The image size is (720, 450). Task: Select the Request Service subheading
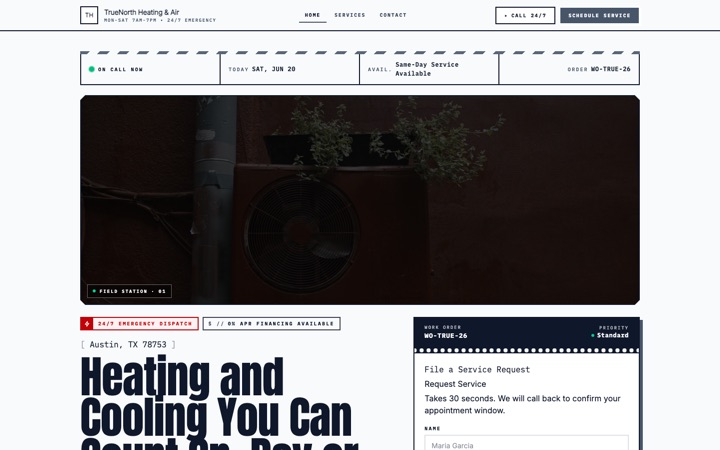455,384
